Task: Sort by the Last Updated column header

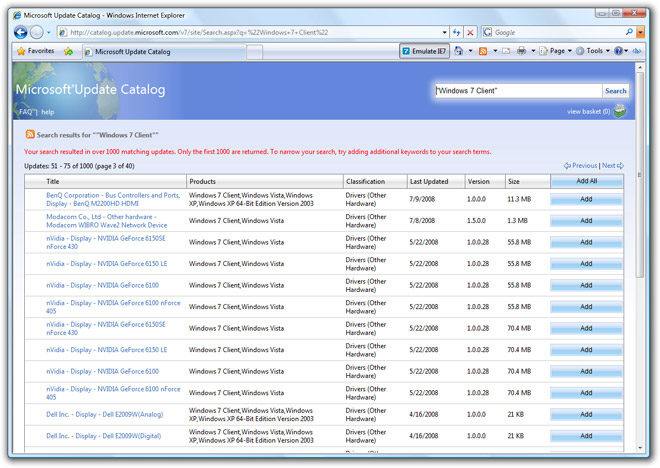Action: (x=429, y=181)
